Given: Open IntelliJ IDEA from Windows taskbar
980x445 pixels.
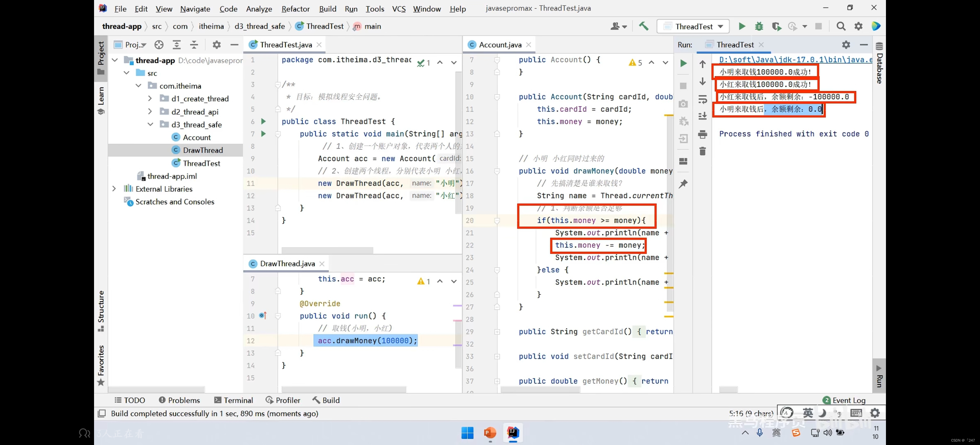Looking at the screenshot, I should pos(513,433).
